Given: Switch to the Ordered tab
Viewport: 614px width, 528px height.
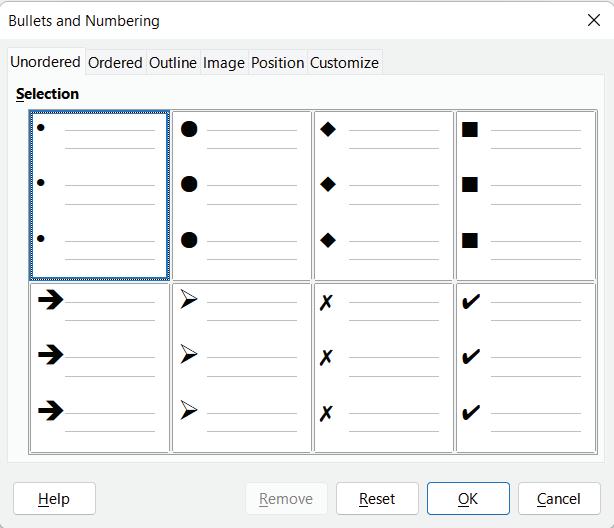Looking at the screenshot, I should (115, 62).
